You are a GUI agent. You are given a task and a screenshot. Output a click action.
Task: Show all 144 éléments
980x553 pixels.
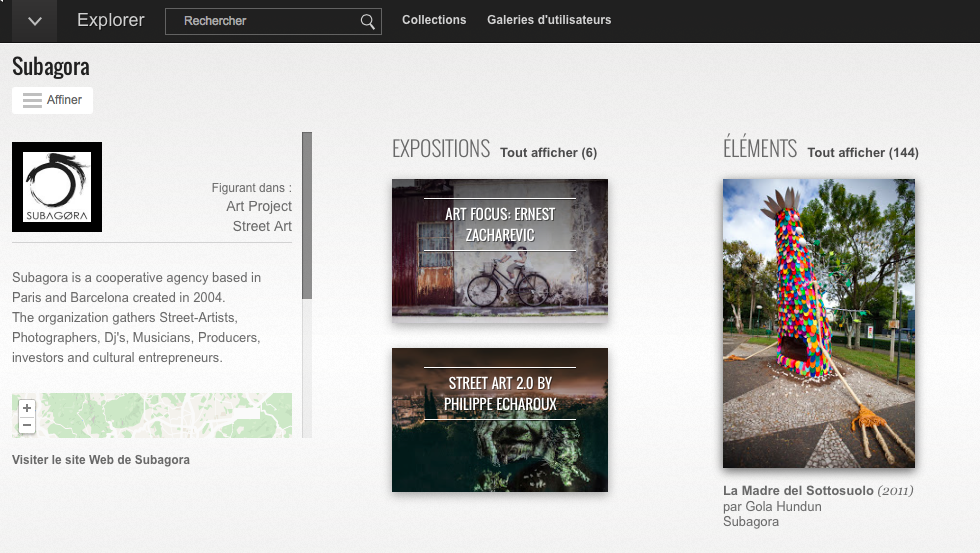tap(862, 152)
